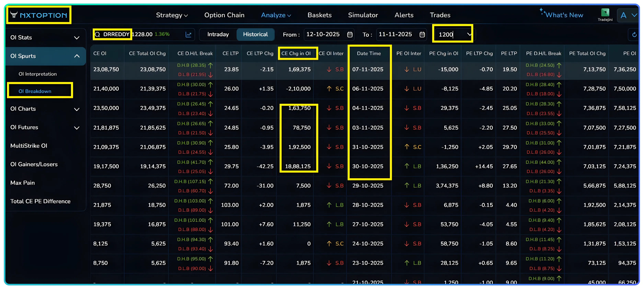Switch to Intraday mode

click(218, 34)
